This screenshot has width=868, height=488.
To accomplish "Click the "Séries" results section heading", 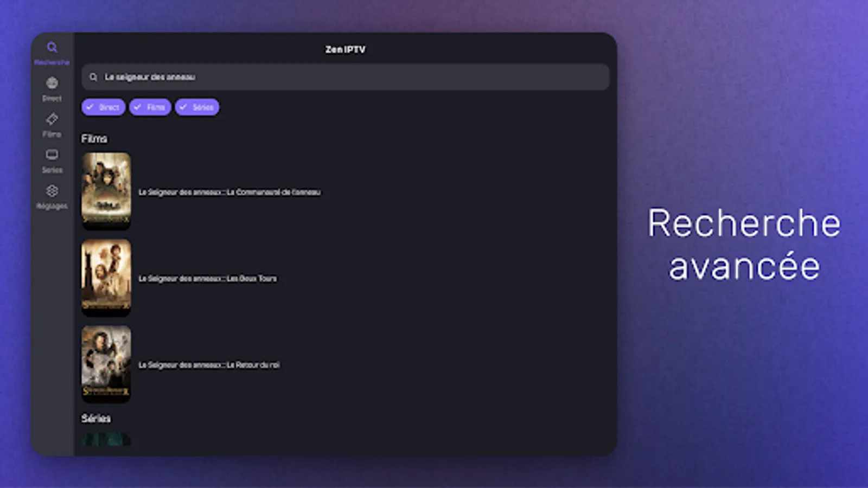I will point(96,418).
